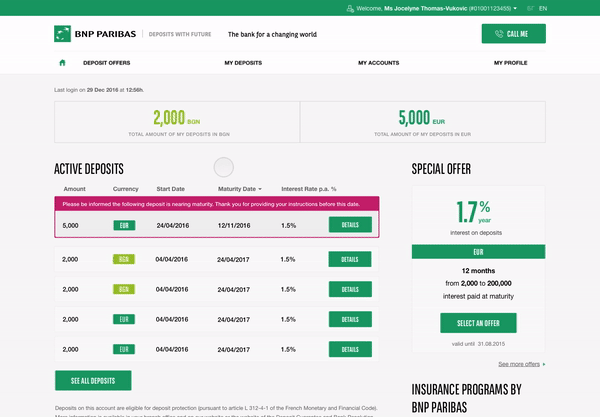The width and height of the screenshot is (600, 417).
Task: Click the DEPOSITS WITH FUTURE label
Action: pos(180,34)
